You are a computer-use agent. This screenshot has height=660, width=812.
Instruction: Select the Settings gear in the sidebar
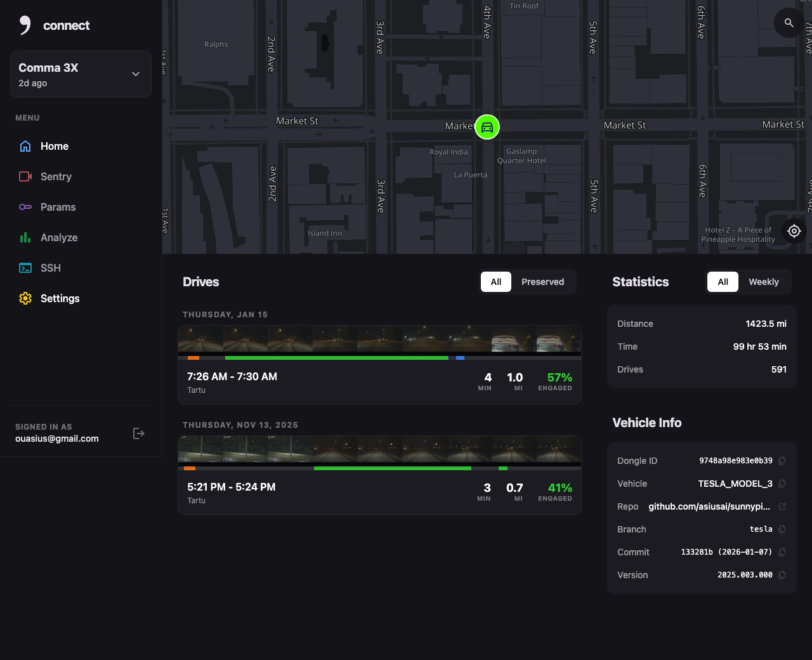click(25, 298)
